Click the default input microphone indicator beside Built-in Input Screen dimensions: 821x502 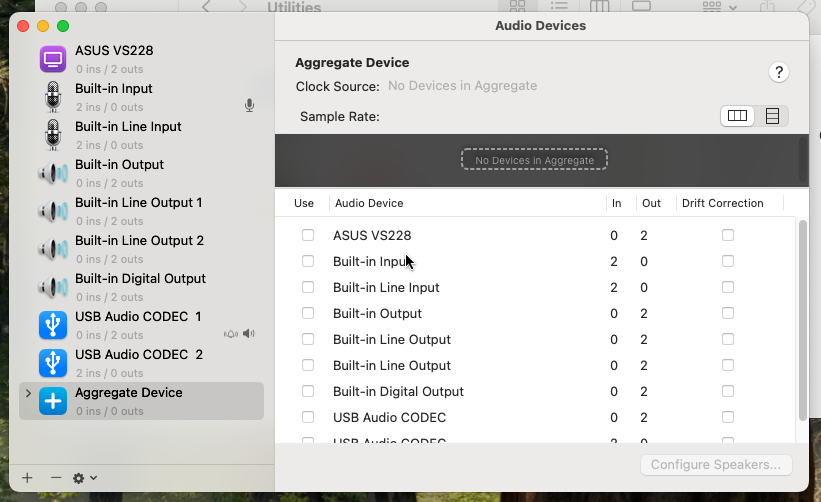pyautogui.click(x=249, y=106)
